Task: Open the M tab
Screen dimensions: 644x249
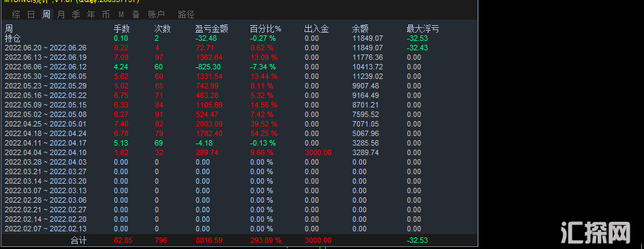Action: tap(121, 15)
